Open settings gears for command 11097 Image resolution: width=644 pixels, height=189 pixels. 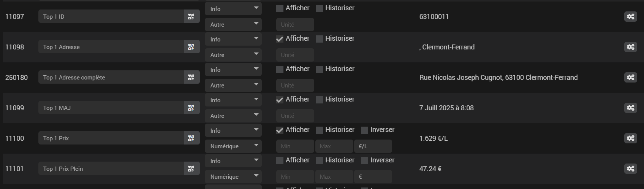click(630, 16)
